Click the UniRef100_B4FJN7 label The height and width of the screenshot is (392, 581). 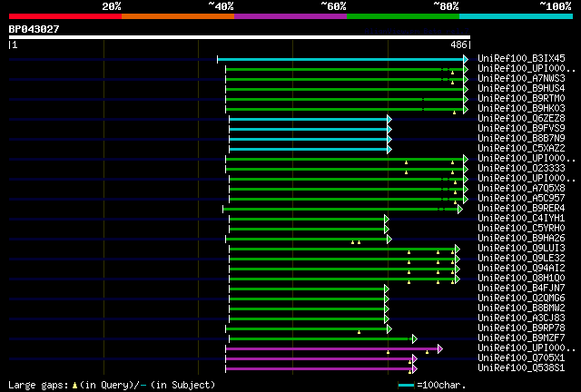[x=521, y=289]
